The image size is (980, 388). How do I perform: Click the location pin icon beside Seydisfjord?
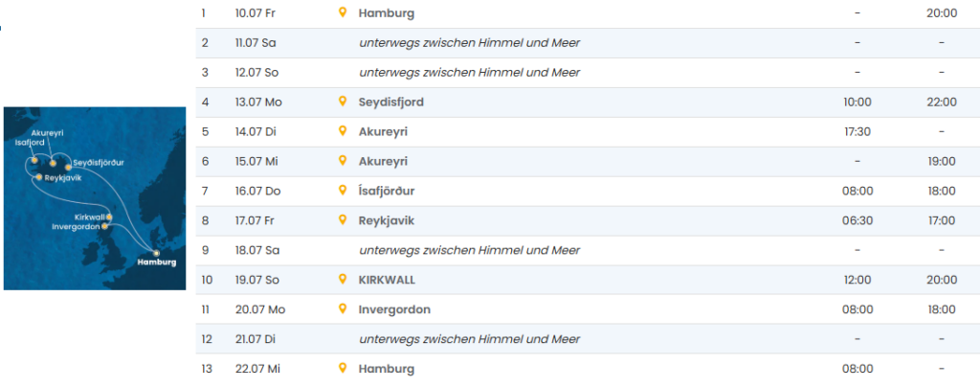point(343,102)
